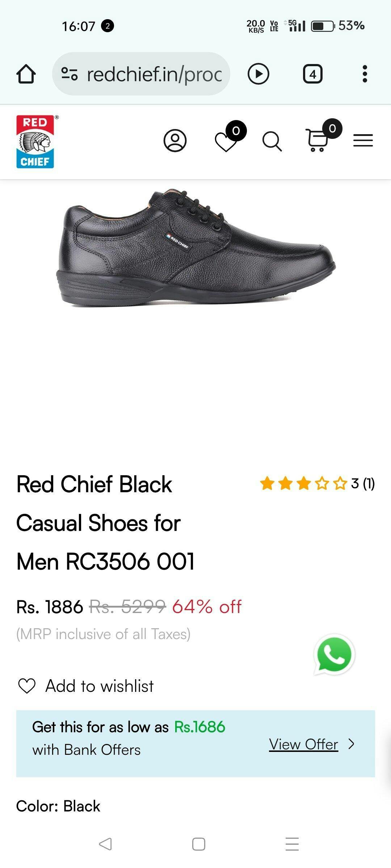Open WhatsApp chat bubble

[334, 654]
